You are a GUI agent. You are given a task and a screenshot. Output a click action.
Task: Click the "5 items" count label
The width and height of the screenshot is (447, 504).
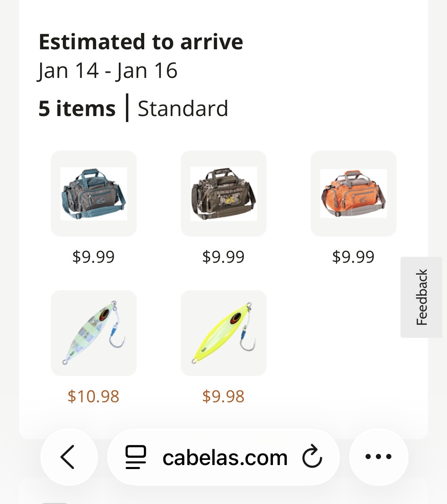[77, 109]
